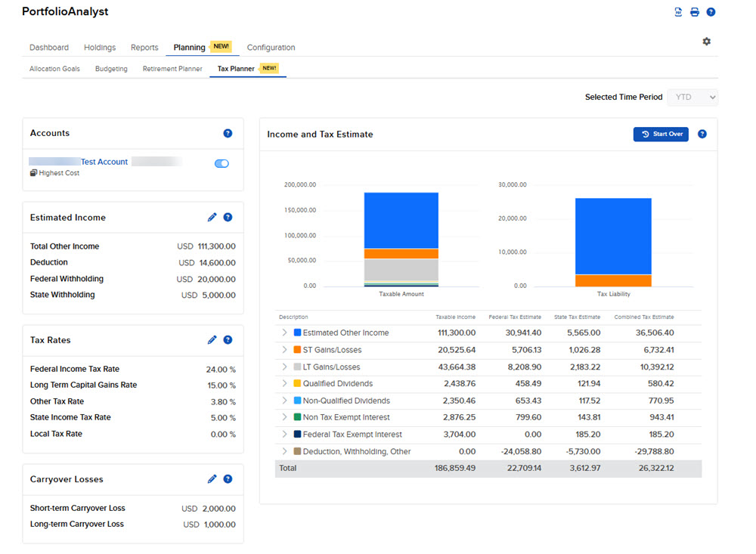Select the Tax Planner sub-tab

[x=236, y=69]
